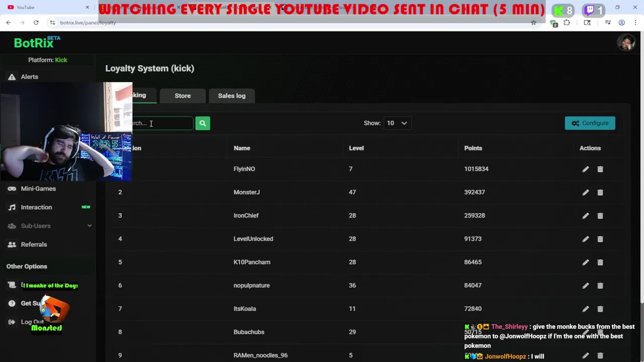Edit the ItsKoala entry
Viewport: 644px width, 362px height.
click(x=586, y=309)
